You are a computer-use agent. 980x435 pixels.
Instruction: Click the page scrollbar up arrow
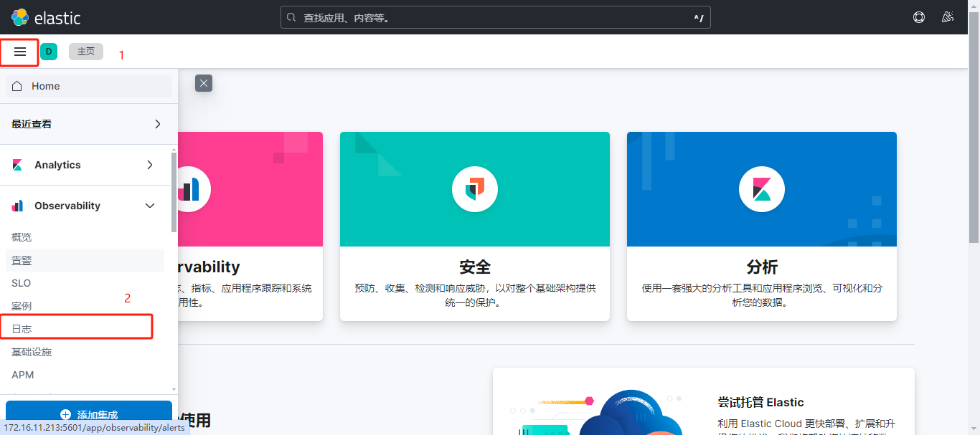(974, 6)
